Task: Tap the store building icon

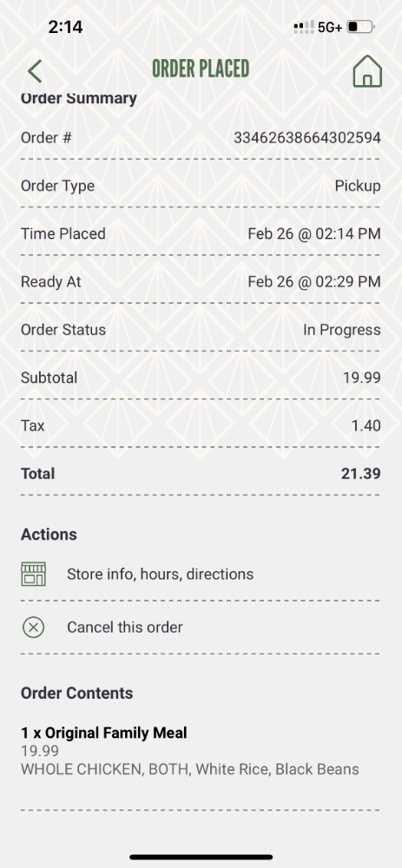Action: [x=33, y=574]
